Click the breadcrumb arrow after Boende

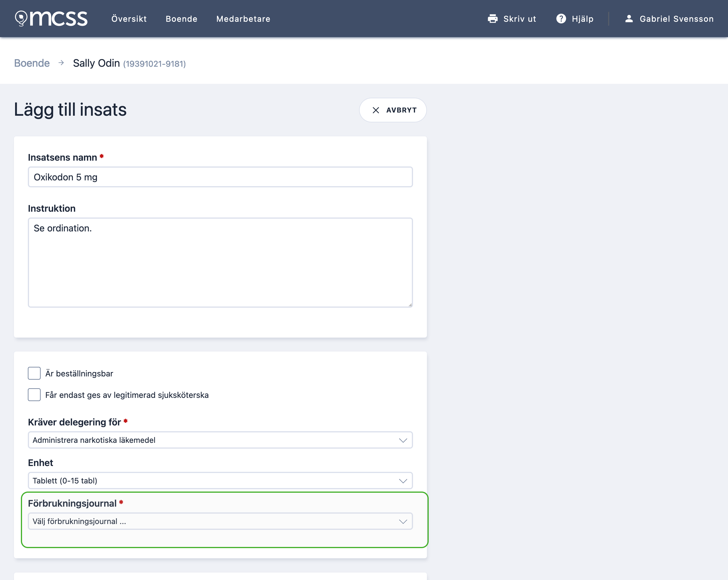click(x=61, y=63)
